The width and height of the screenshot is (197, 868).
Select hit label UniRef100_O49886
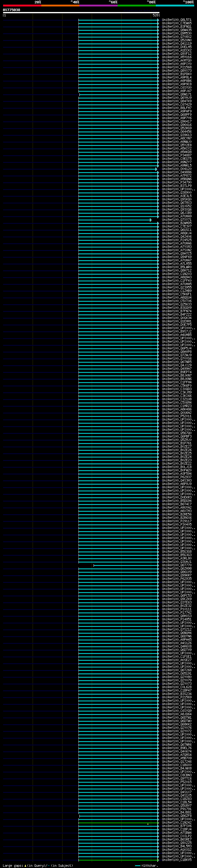pos(176,172)
